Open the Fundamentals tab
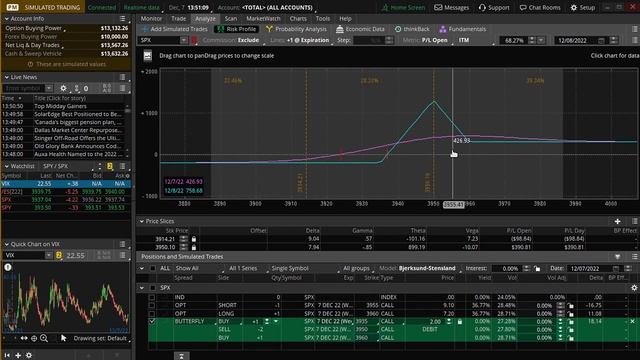640x360 pixels. pyautogui.click(x=462, y=29)
